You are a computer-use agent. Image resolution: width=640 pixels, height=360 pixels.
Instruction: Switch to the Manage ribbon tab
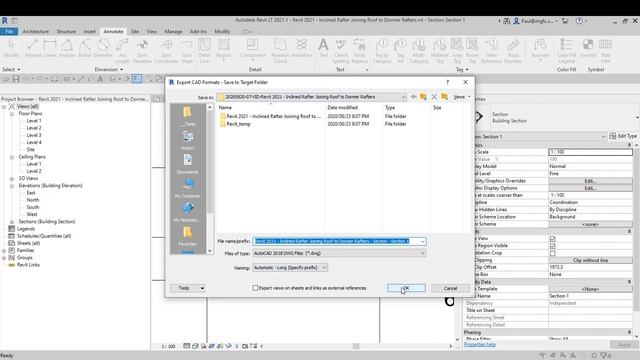[x=173, y=31]
